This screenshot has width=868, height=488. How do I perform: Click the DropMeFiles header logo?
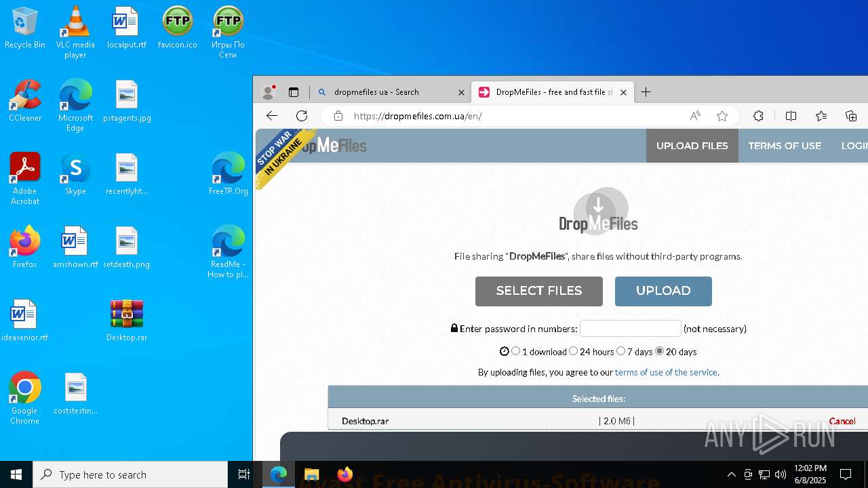334,146
